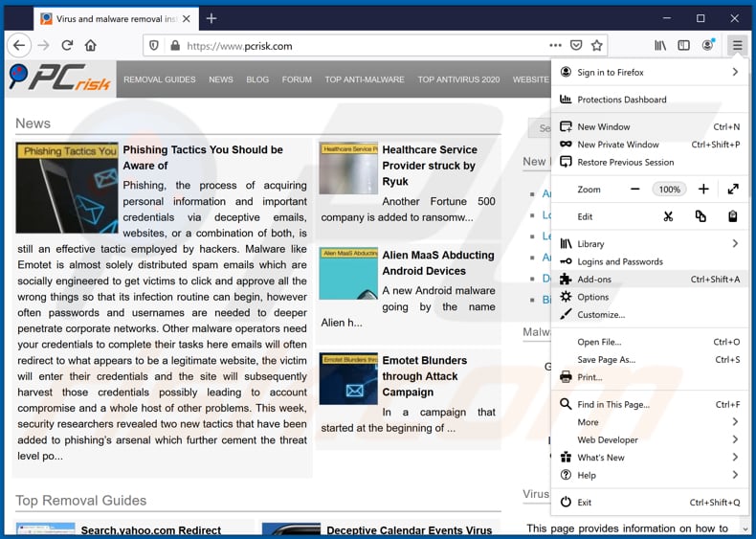
Task: Open Options in the menu
Action: pos(650,297)
